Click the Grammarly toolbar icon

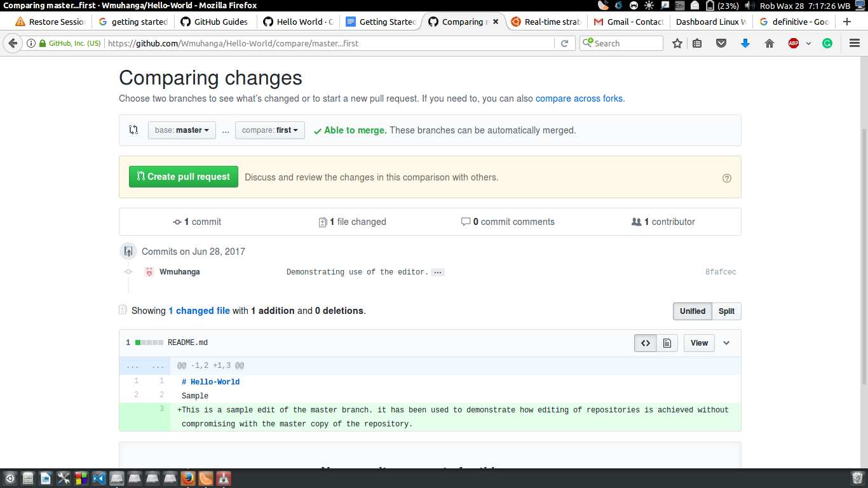pos(827,43)
